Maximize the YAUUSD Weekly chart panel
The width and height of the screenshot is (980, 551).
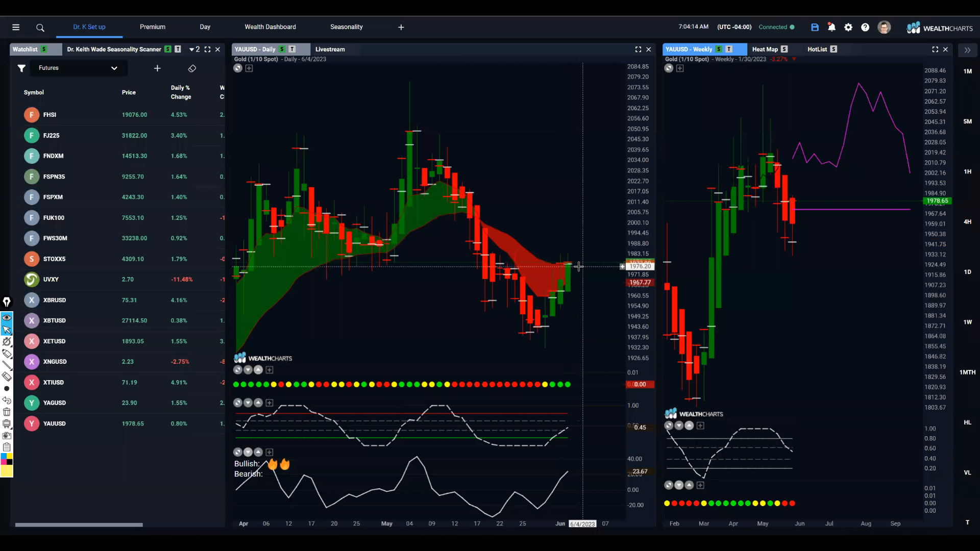coord(935,49)
